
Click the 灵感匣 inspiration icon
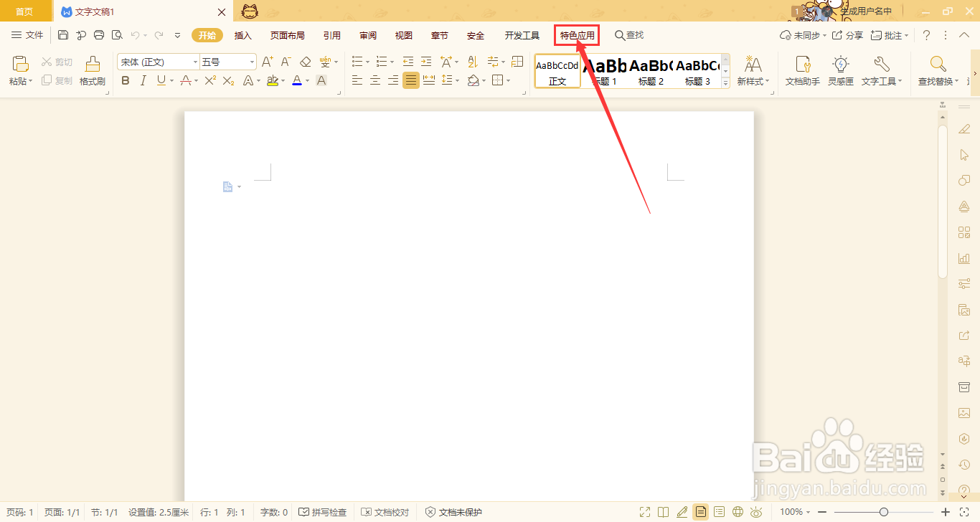[840, 70]
